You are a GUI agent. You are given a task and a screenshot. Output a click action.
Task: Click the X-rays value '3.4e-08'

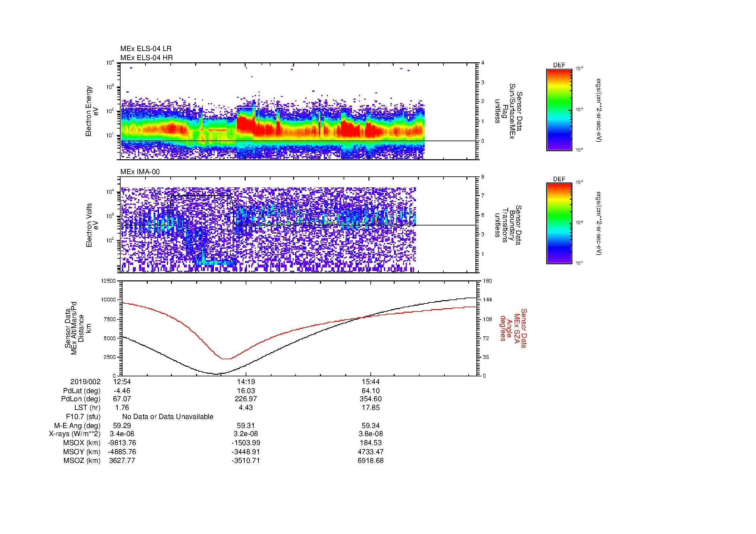(x=122, y=434)
